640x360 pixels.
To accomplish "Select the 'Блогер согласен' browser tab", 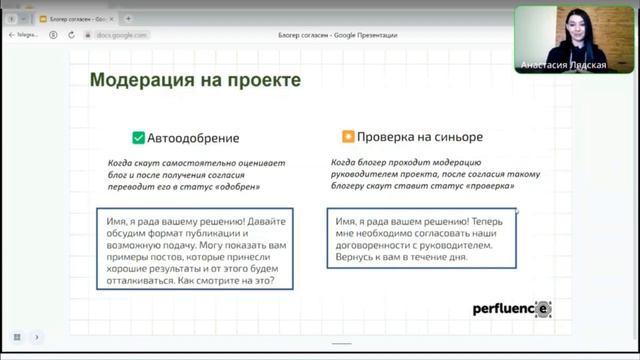I will (76, 19).
